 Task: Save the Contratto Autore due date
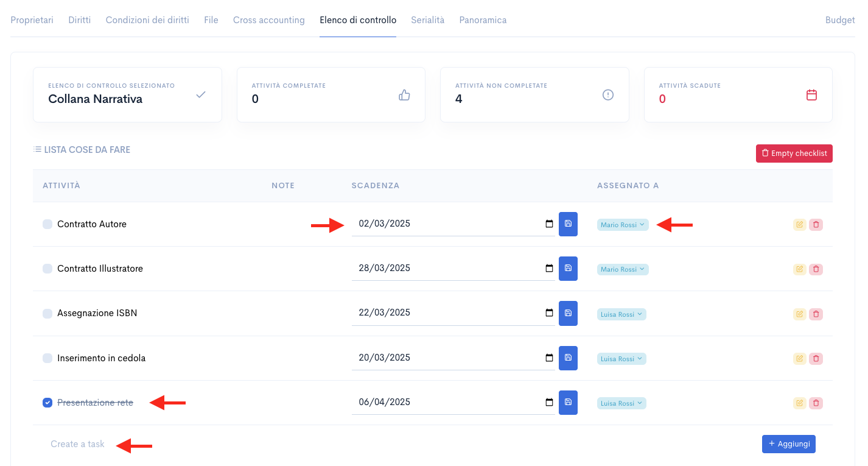[568, 224]
